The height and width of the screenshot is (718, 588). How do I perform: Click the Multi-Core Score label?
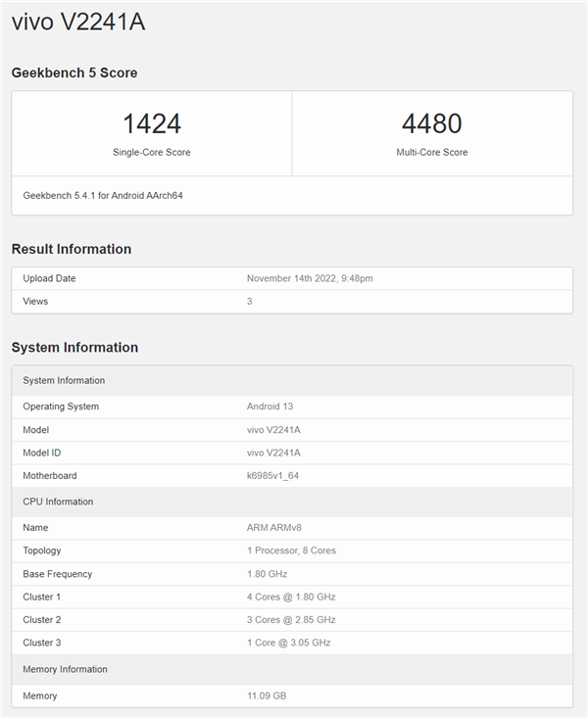click(x=431, y=153)
